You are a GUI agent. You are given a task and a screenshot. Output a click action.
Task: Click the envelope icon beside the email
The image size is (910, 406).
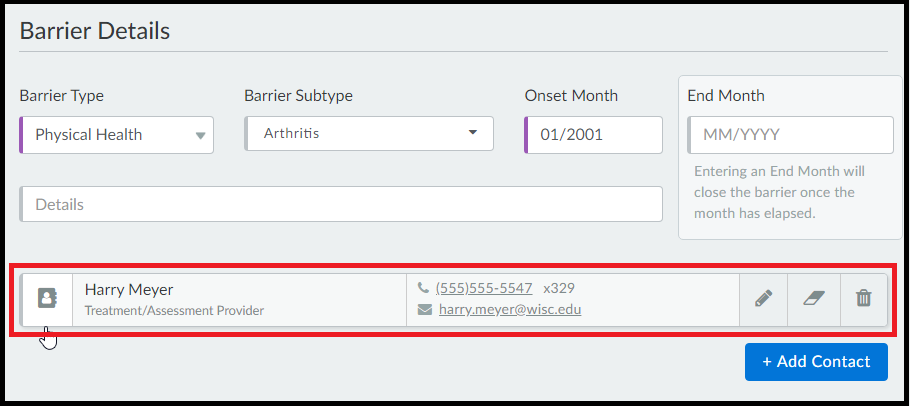(423, 310)
